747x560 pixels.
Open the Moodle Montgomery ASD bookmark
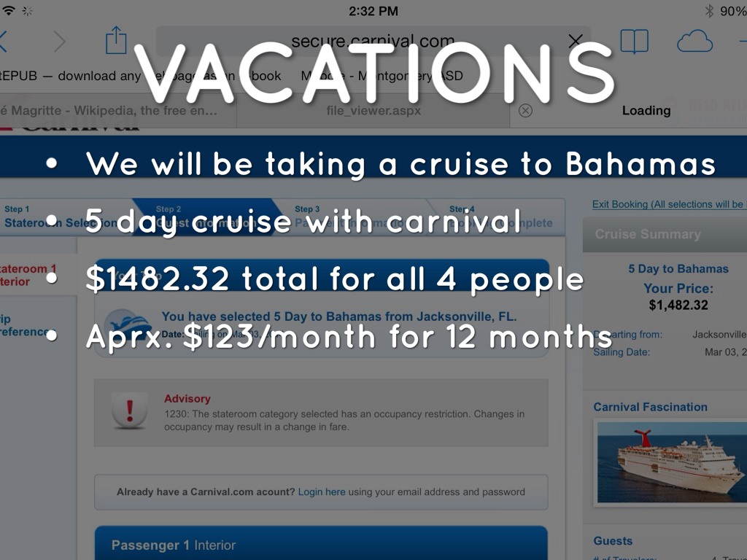pyautogui.click(x=382, y=76)
